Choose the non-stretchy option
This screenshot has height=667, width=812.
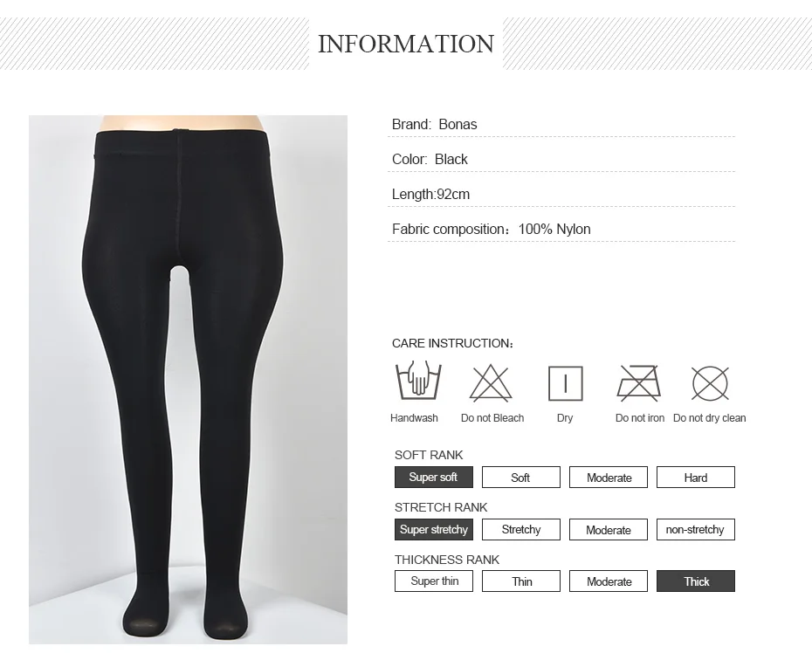point(696,529)
